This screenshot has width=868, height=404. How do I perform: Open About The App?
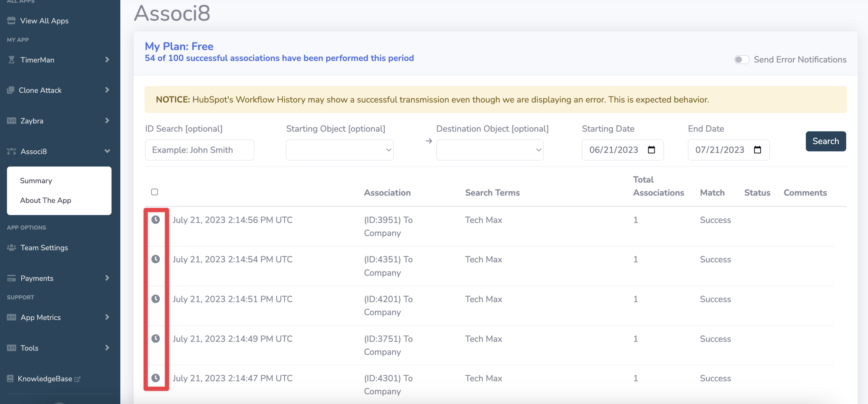pyautogui.click(x=46, y=200)
